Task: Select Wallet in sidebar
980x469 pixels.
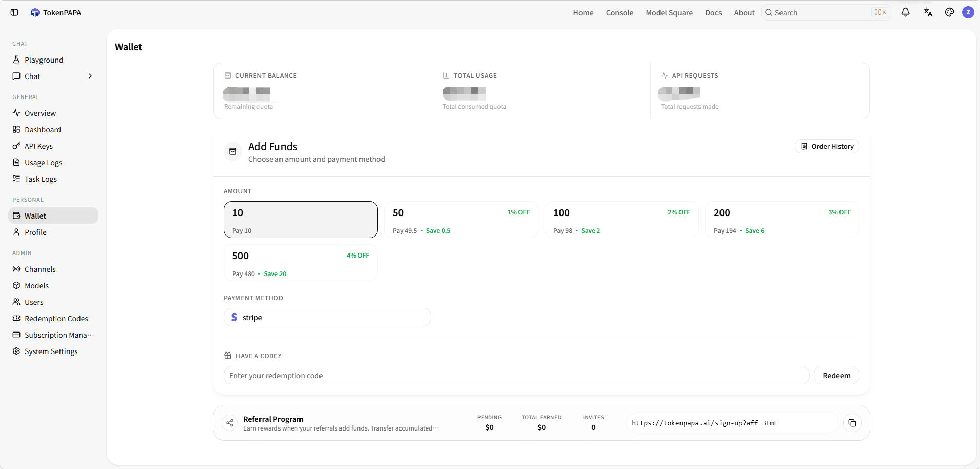Action: coord(53,216)
